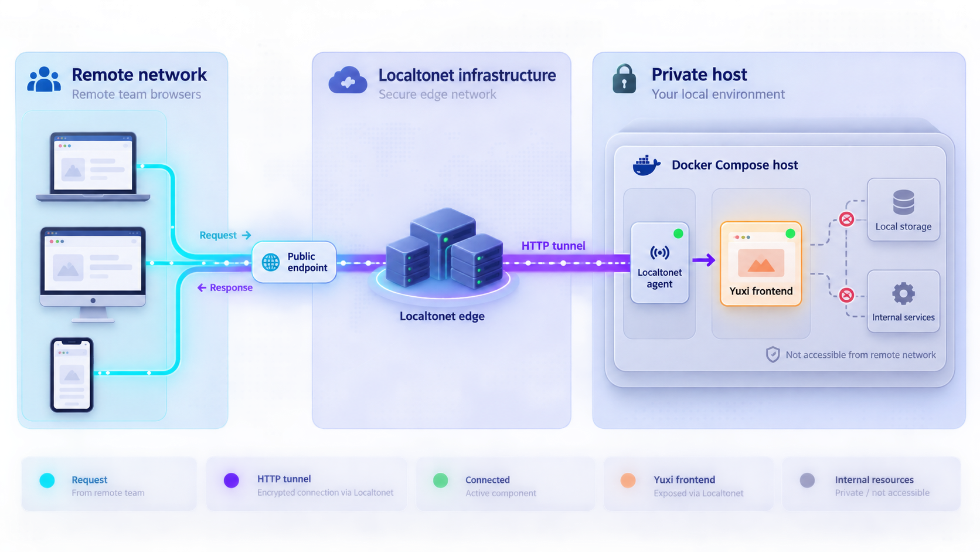
Task: Click "From remote team" legend description
Action: 108,493
